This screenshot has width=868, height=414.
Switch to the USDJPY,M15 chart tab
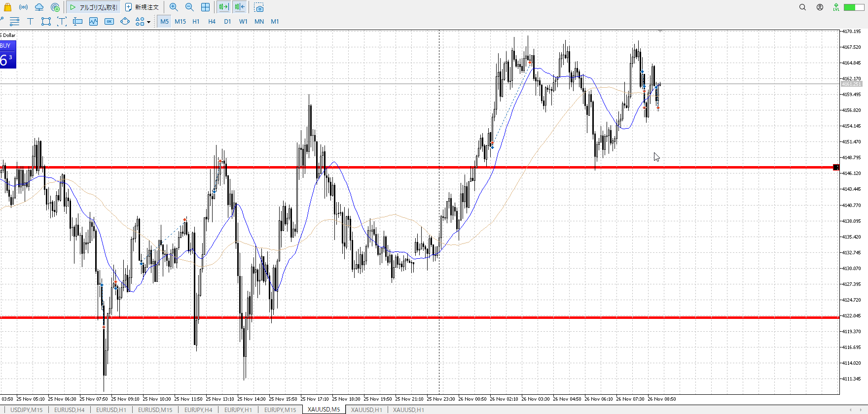(x=27, y=410)
